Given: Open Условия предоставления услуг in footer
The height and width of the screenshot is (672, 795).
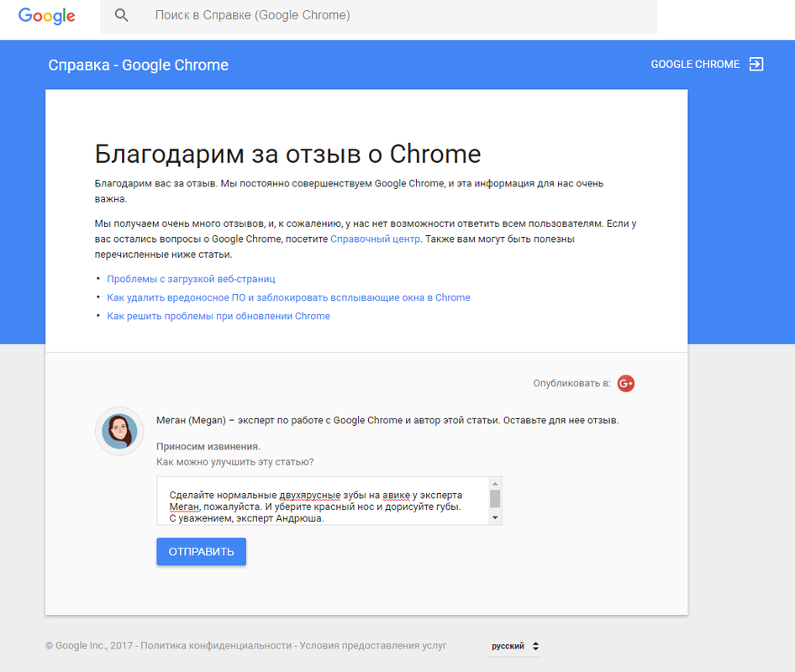Looking at the screenshot, I should click(373, 646).
